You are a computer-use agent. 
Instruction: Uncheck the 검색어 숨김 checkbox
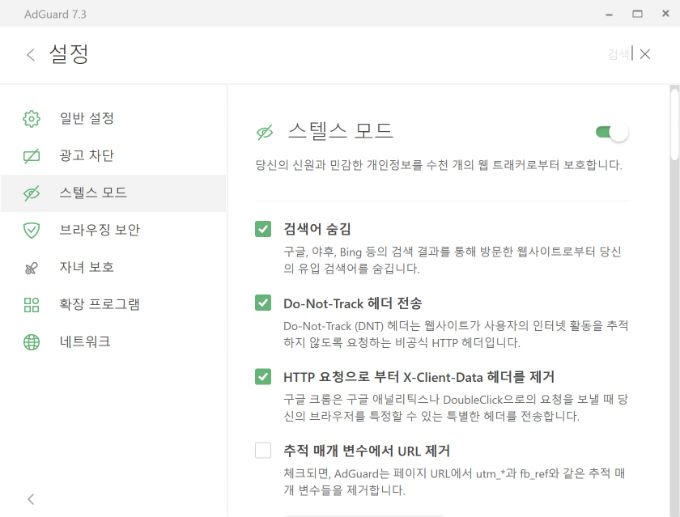click(263, 229)
